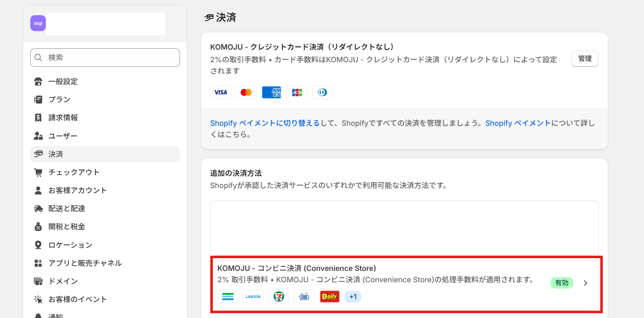Select the Diners Club icon

[322, 92]
